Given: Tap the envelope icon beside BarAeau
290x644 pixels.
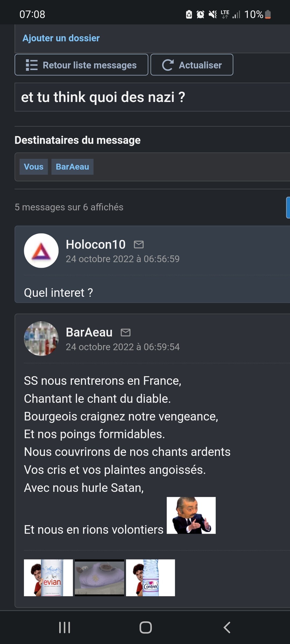Looking at the screenshot, I should click(x=125, y=332).
